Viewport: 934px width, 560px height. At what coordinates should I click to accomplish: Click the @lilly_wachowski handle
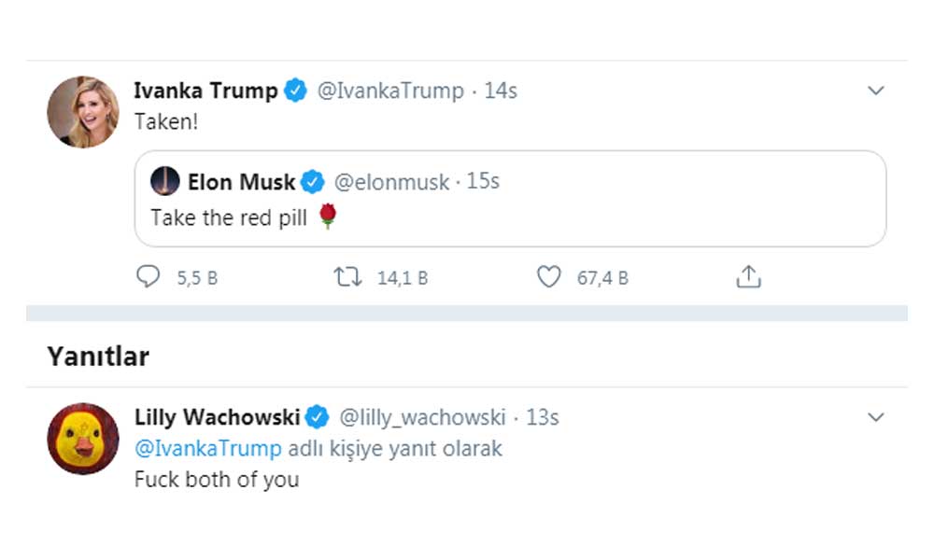(x=421, y=417)
